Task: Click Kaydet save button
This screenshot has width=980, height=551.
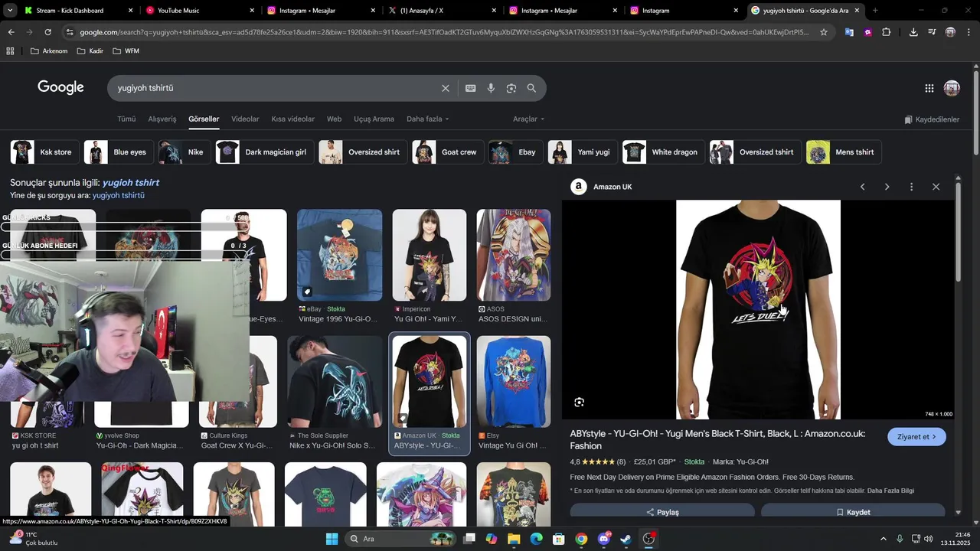Action: pos(853,511)
